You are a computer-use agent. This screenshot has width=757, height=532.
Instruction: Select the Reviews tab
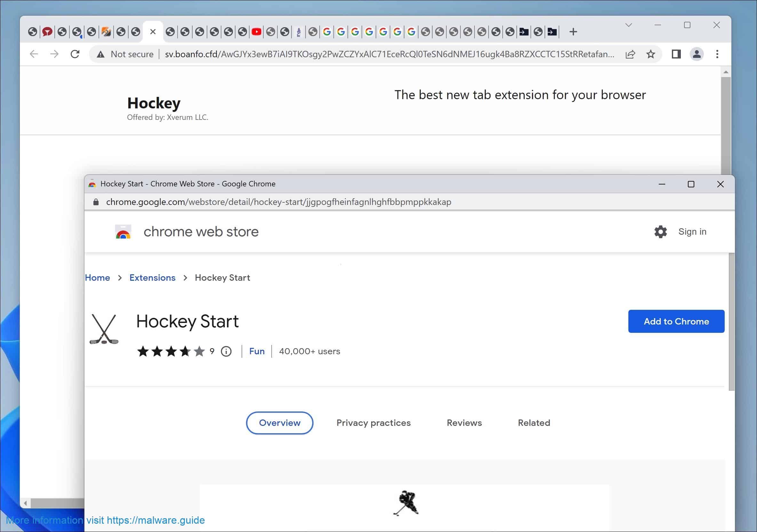pyautogui.click(x=464, y=423)
